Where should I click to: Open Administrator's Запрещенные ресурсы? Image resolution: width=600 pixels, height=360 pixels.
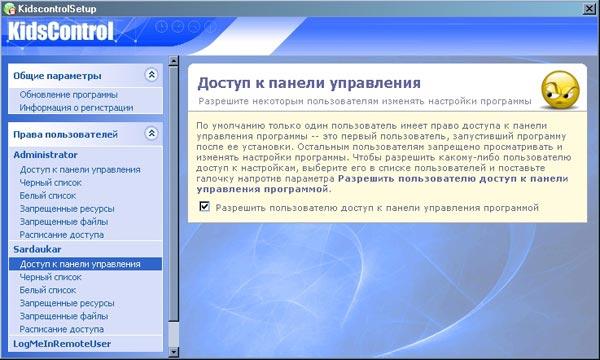(67, 209)
